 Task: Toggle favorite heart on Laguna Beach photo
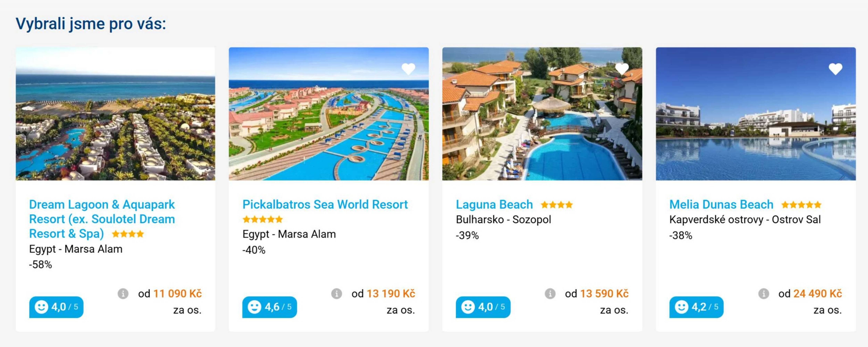pyautogui.click(x=622, y=69)
